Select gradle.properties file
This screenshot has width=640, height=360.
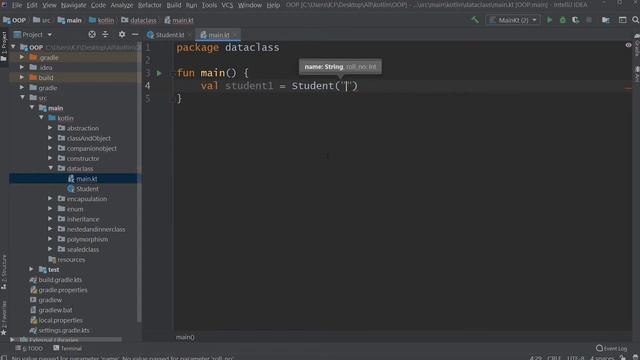point(62,290)
